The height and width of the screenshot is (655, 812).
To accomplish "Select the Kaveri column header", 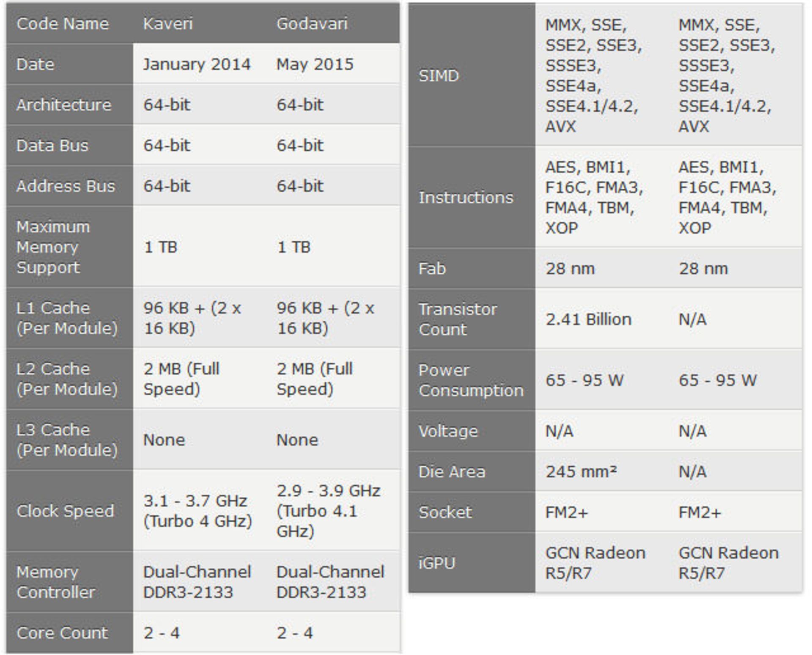I will (200, 23).
